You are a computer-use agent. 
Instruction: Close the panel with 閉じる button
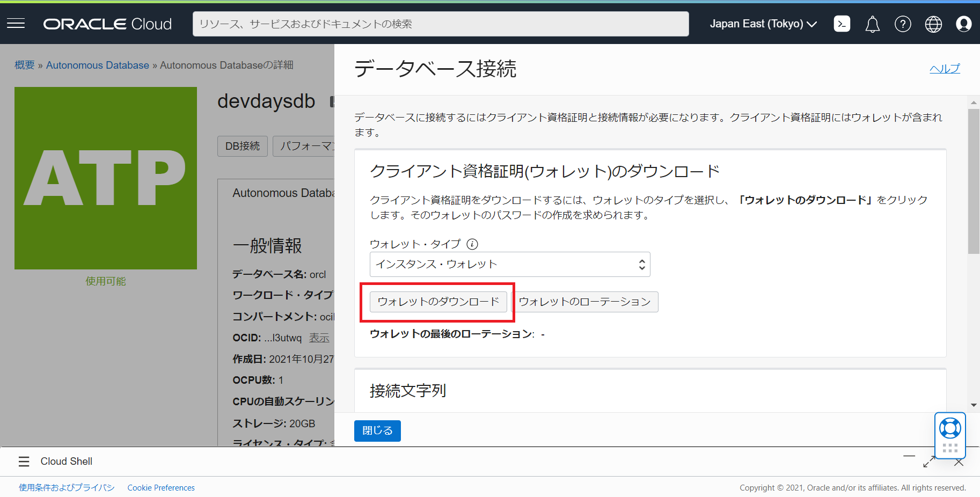pos(377,430)
